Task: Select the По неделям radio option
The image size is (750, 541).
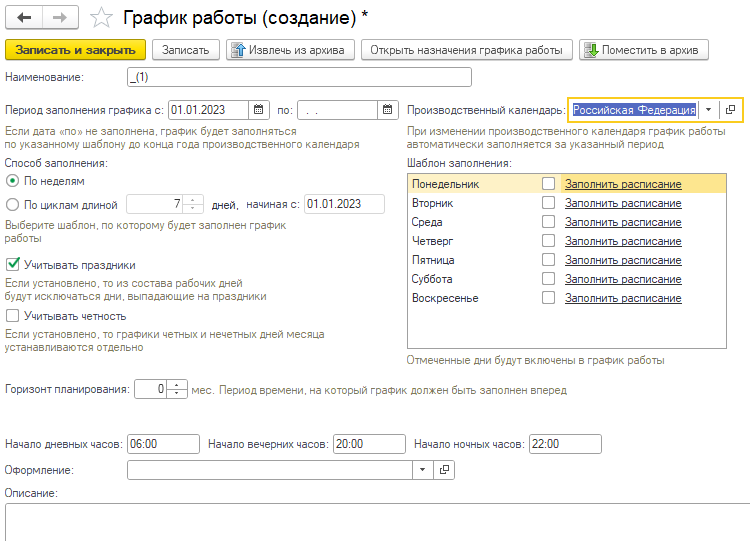Action: (12, 181)
